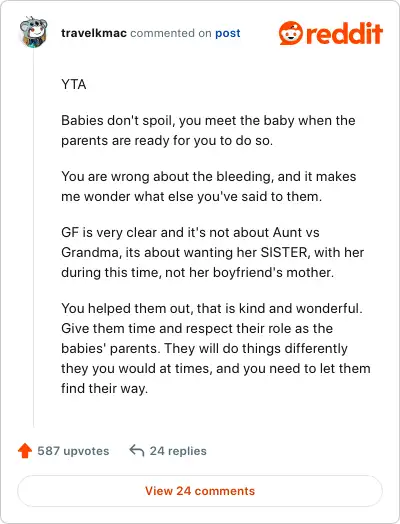
Task: Follow the blue "post" link
Action: tap(228, 33)
